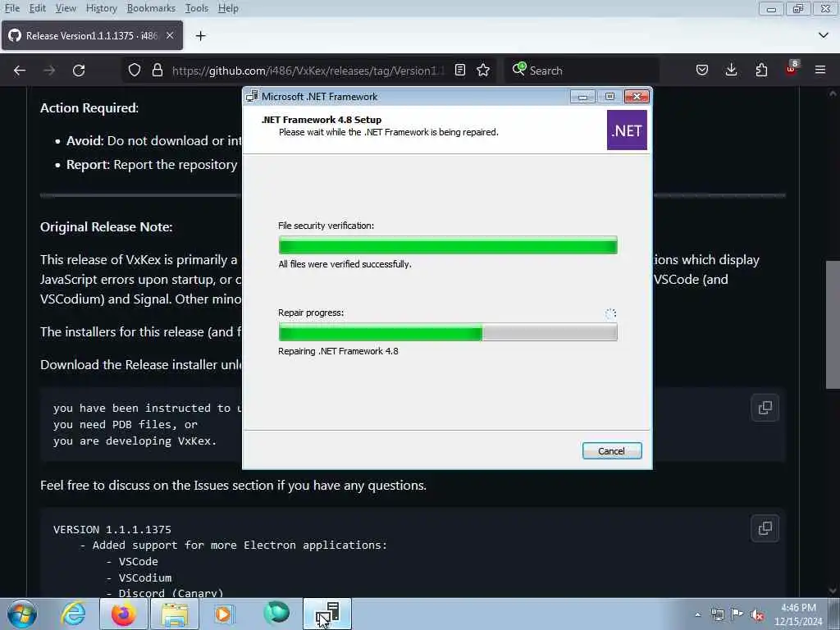Open the Help menu
Image resolution: width=840 pixels, height=630 pixels.
coord(228,8)
